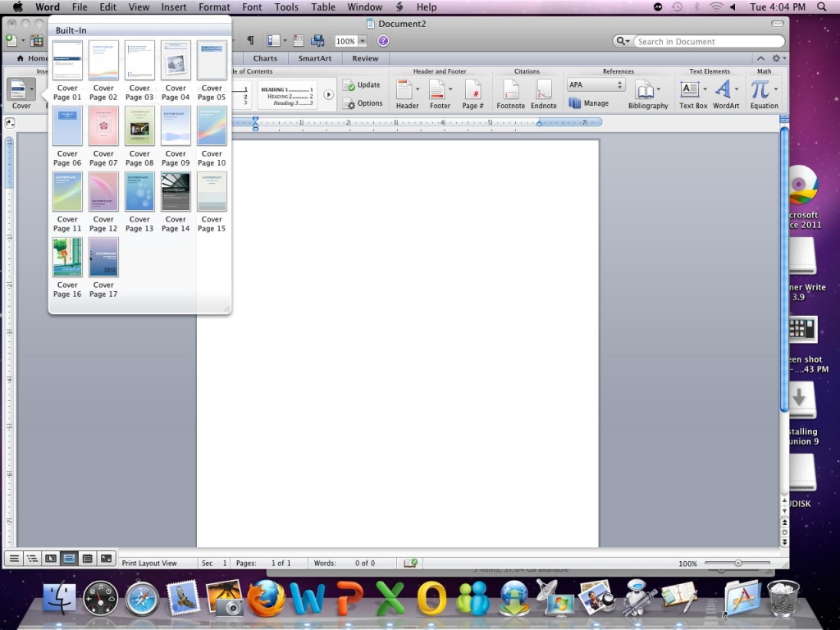The image size is (840, 630).
Task: Click the Words 0 of 0 status entry
Action: [x=345, y=563]
